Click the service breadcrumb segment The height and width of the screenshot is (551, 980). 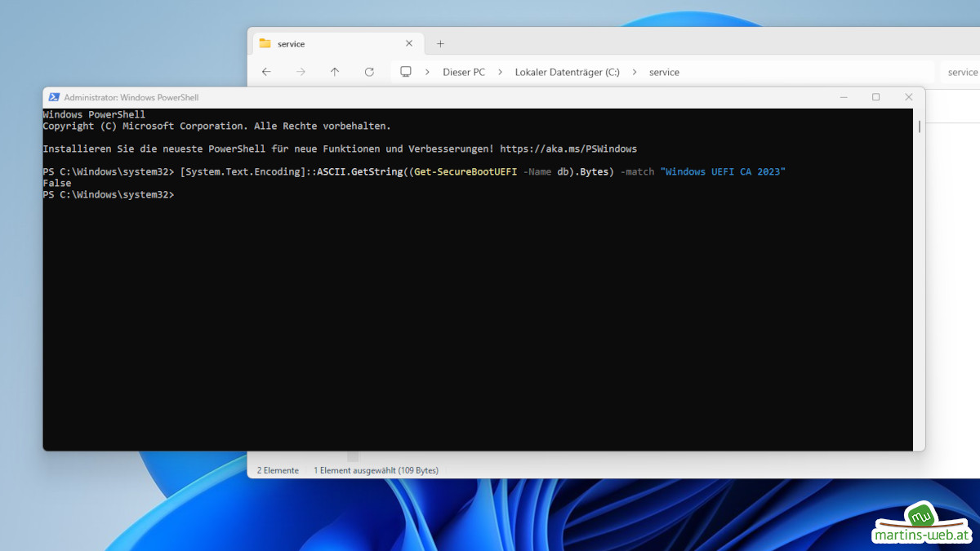664,72
